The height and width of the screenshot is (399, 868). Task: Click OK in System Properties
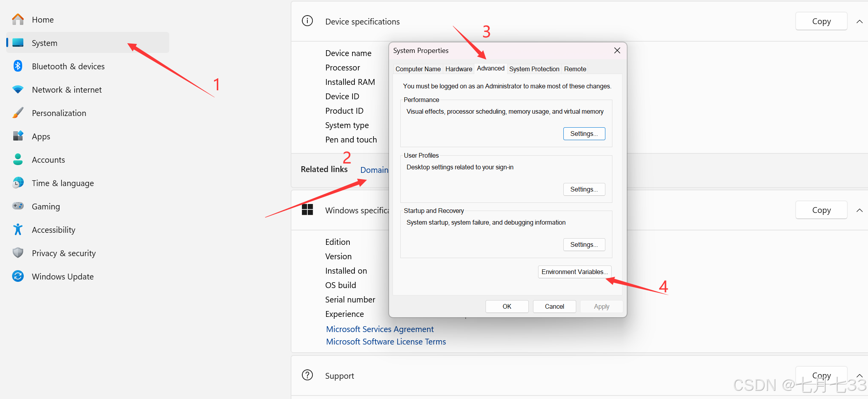(x=507, y=306)
